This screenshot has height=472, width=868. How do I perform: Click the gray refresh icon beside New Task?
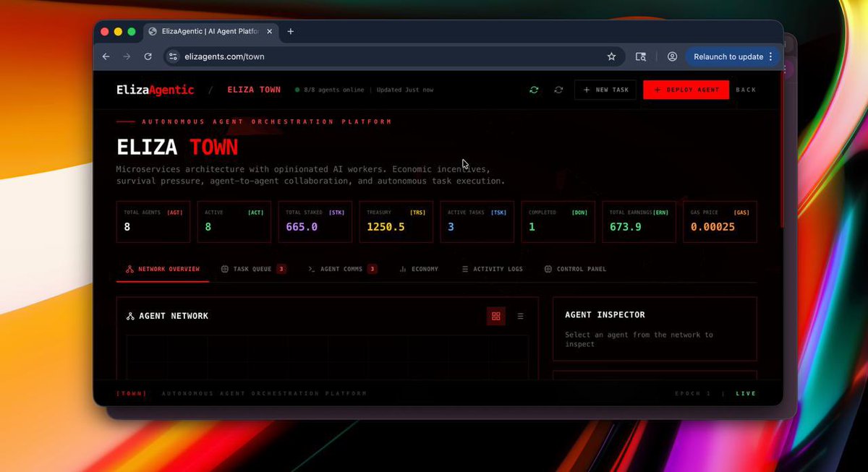[558, 90]
